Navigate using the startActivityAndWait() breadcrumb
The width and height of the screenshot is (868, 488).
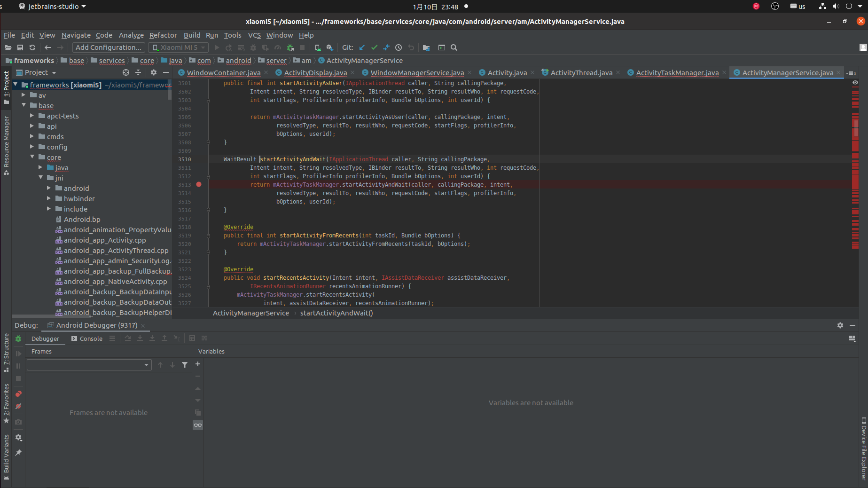pos(336,313)
